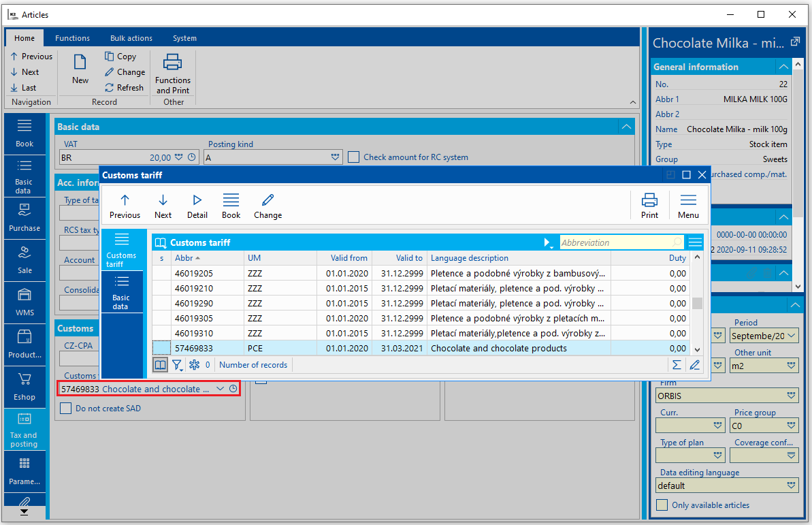Open the Price group C0 dropdown
Screen dimensions: 812x525
[x=792, y=426]
